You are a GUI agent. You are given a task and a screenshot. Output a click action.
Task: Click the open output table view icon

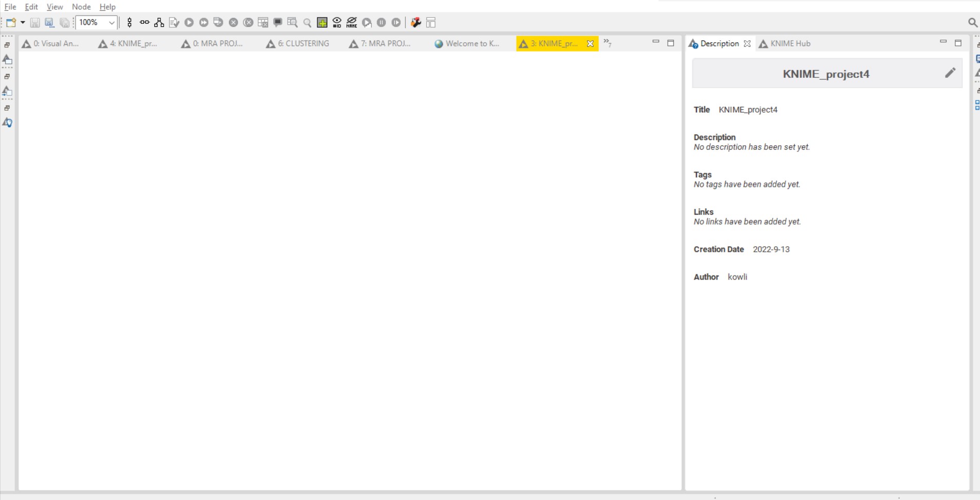(292, 23)
